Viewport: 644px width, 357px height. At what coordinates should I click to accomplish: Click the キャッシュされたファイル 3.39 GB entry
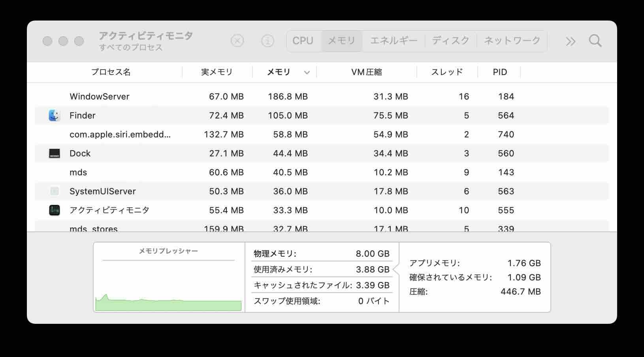322,285
